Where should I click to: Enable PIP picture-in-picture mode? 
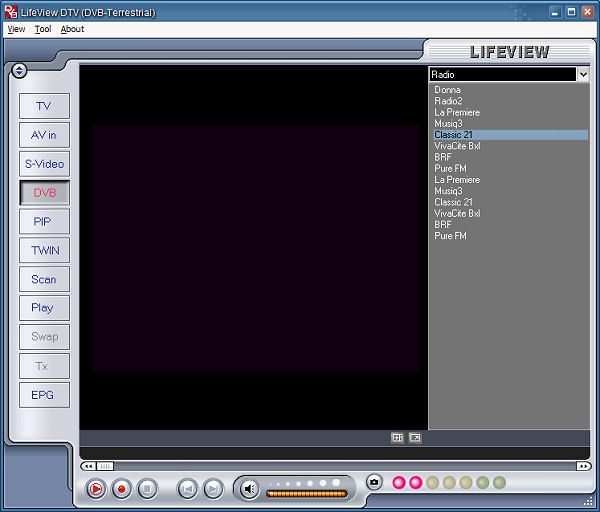tap(45, 222)
